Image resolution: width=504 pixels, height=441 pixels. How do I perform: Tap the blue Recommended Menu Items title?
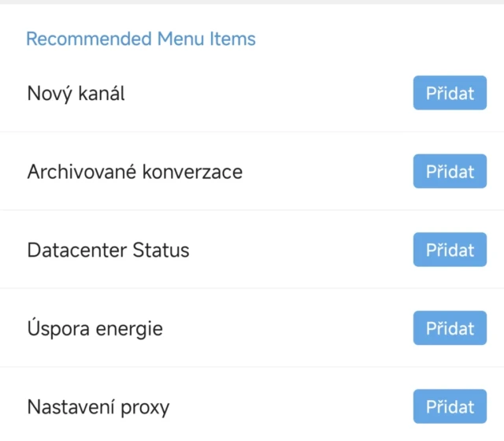[x=141, y=39]
